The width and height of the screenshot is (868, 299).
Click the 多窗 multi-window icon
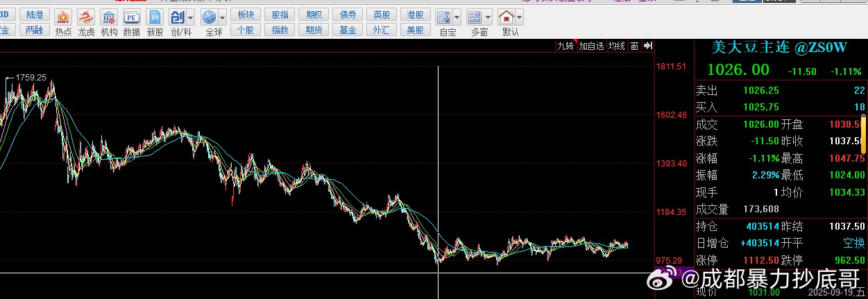(475, 17)
